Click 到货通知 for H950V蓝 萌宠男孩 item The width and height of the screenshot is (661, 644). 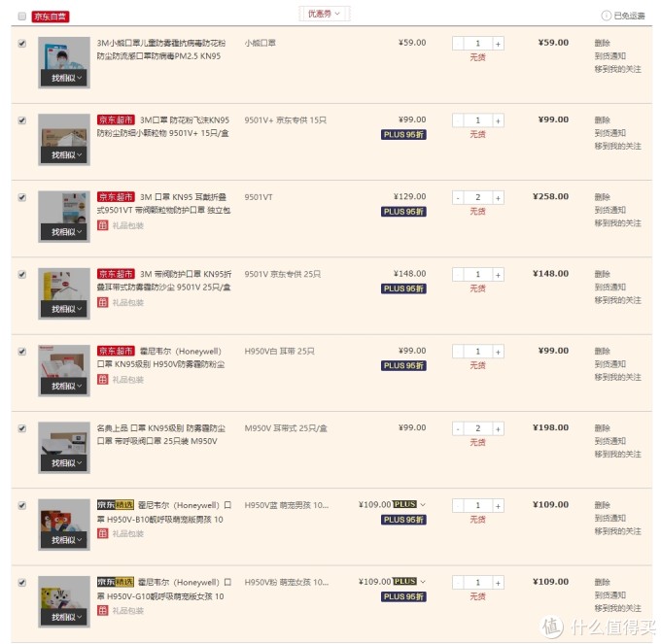610,518
